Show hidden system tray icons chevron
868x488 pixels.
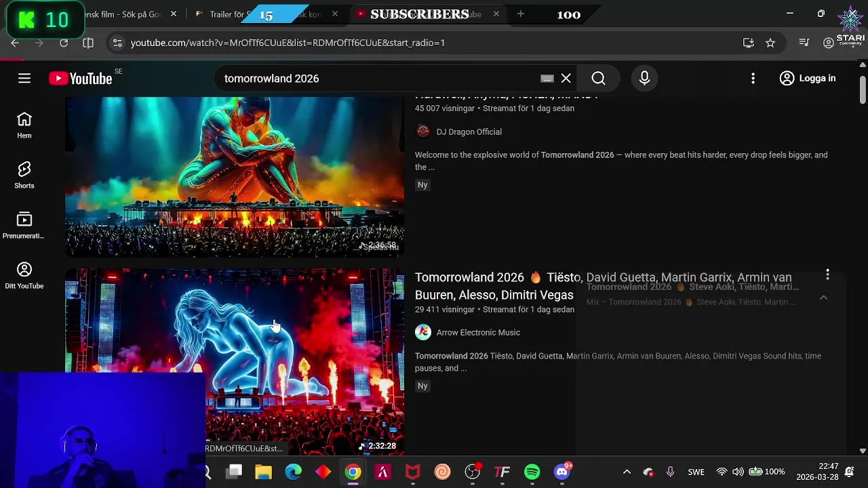(627, 472)
